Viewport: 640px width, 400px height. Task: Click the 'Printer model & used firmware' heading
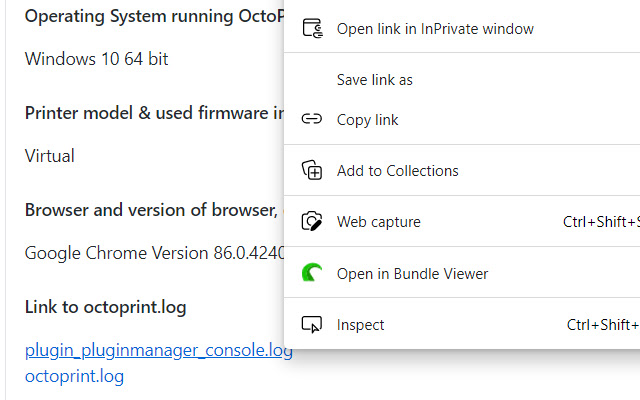point(154,113)
